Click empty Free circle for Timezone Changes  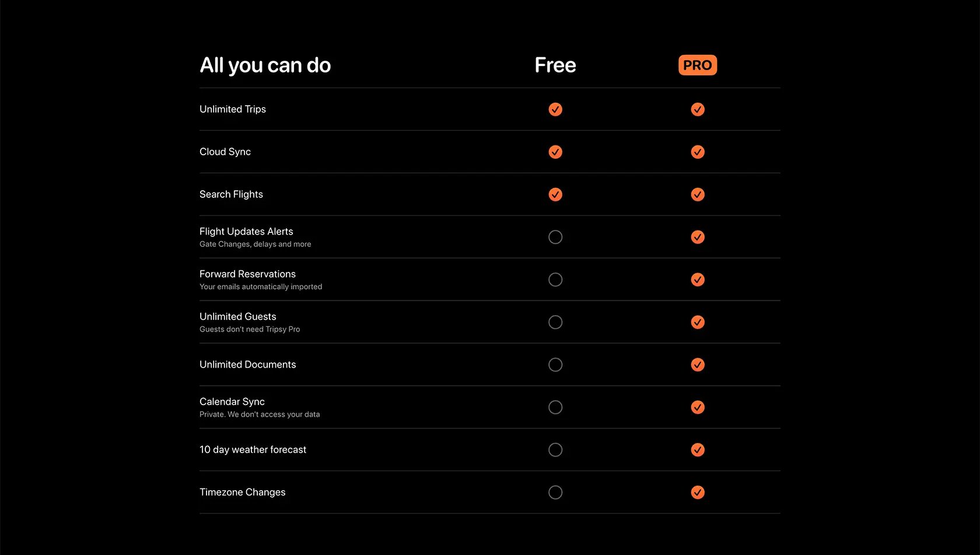click(x=555, y=493)
